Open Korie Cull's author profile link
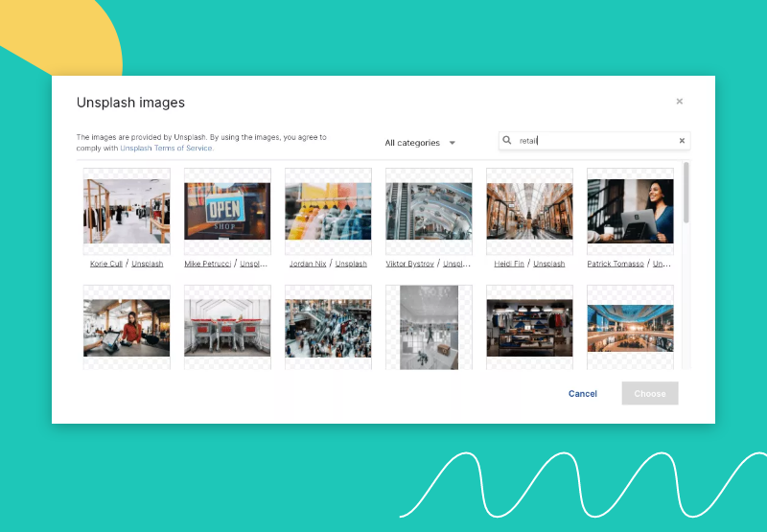 click(107, 264)
